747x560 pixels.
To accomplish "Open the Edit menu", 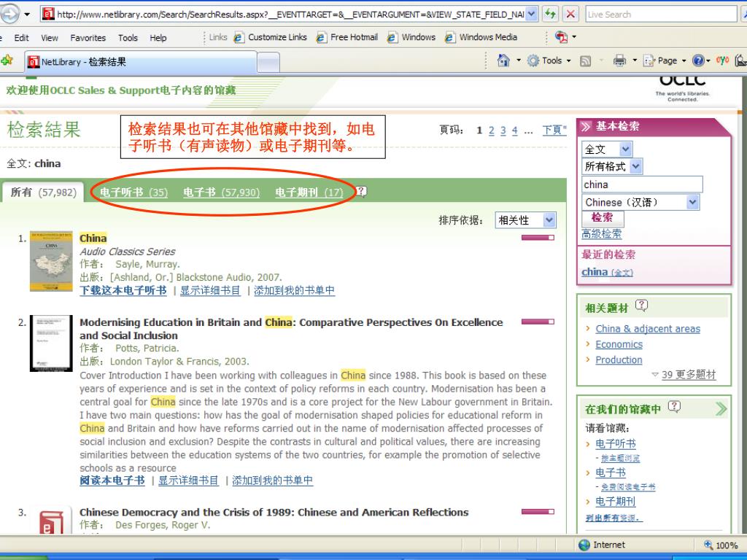I will click(x=21, y=38).
